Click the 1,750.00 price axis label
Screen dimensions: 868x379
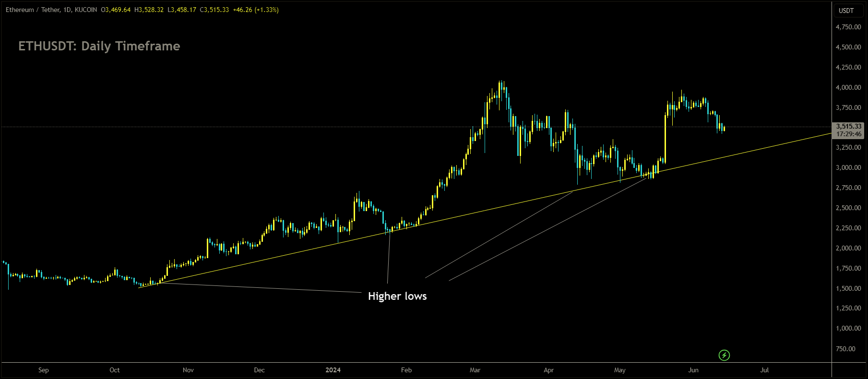point(848,268)
